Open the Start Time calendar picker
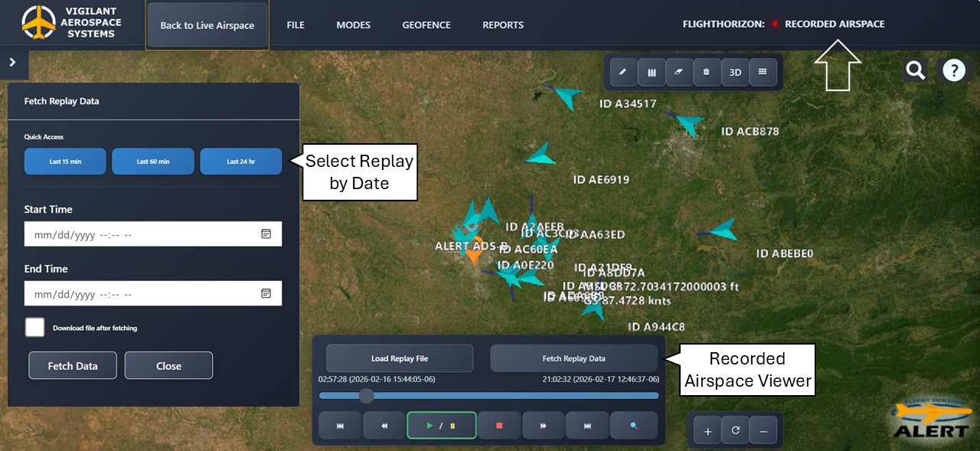Screen dimensions: 980x451 266,234
